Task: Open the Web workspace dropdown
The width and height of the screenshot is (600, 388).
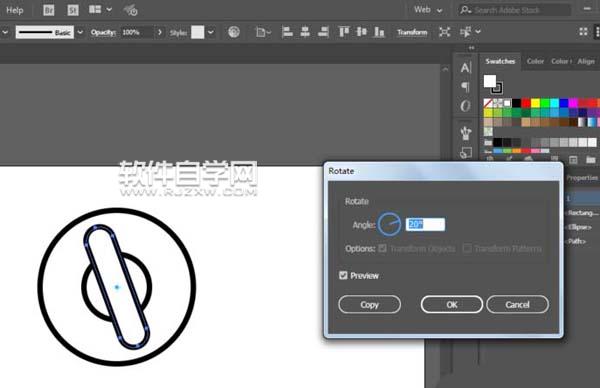Action: point(428,10)
